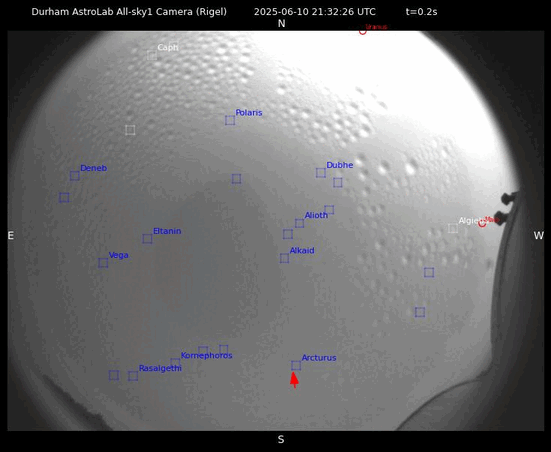Click the Arcturus star marker box
Screen dimensions: 551x452
[296, 366]
